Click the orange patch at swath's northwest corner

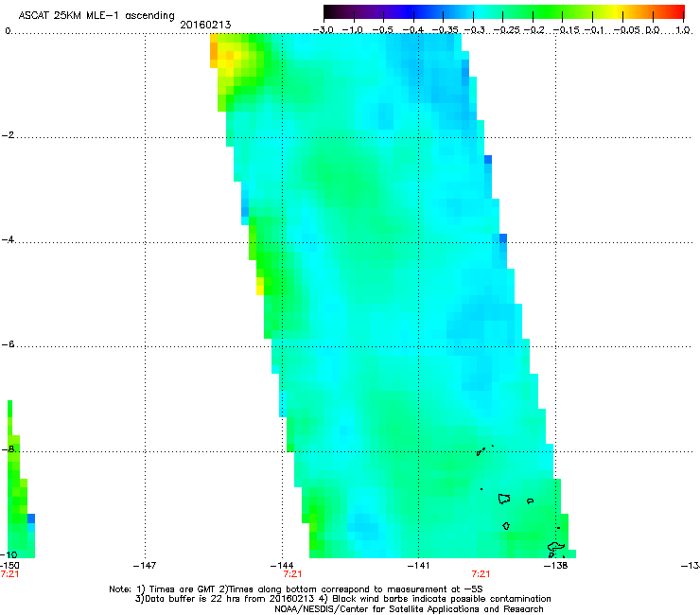(x=214, y=51)
